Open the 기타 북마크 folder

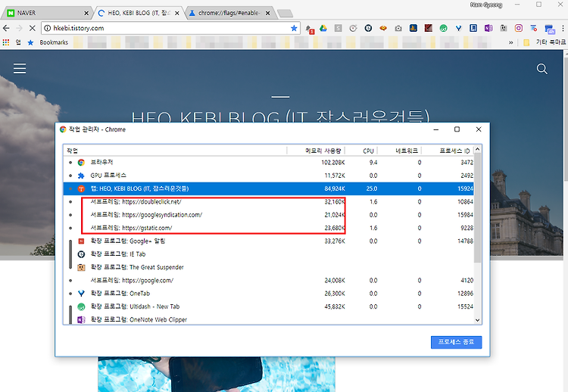545,42
